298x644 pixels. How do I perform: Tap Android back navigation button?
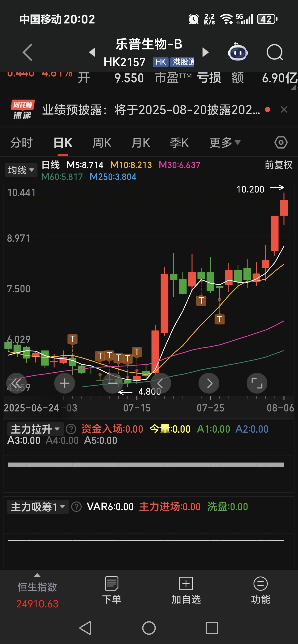click(x=86, y=628)
